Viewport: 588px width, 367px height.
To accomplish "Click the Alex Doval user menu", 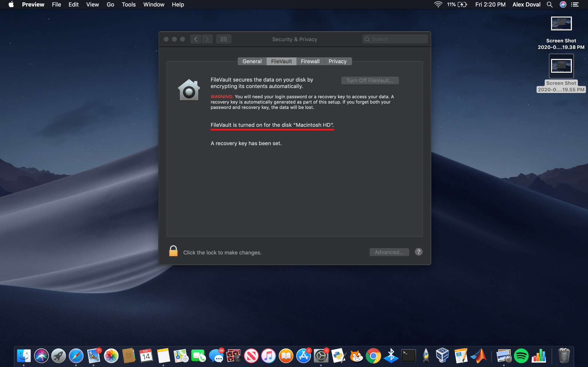I will click(526, 5).
